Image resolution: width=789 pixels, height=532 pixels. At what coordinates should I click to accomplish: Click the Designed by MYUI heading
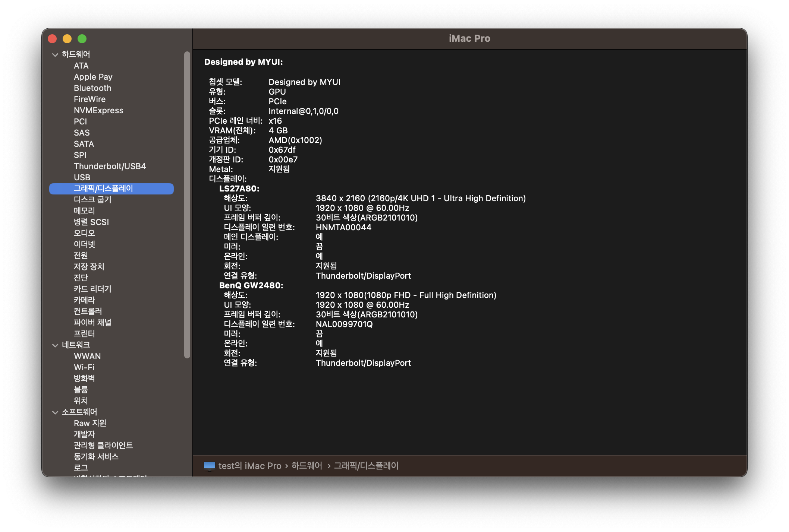tap(243, 62)
